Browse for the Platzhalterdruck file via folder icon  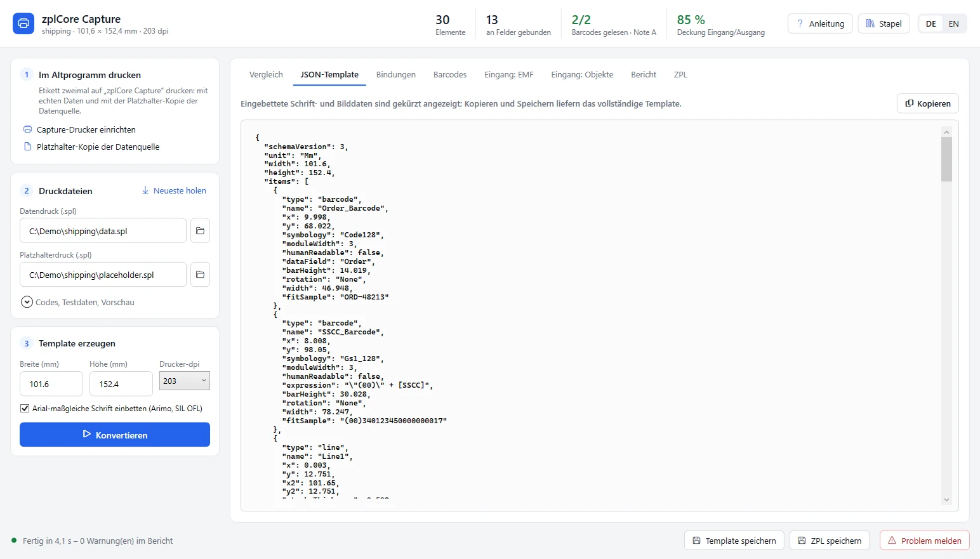(x=200, y=275)
